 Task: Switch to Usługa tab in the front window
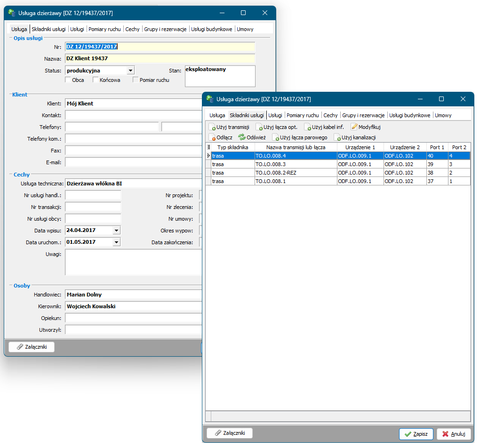point(217,115)
